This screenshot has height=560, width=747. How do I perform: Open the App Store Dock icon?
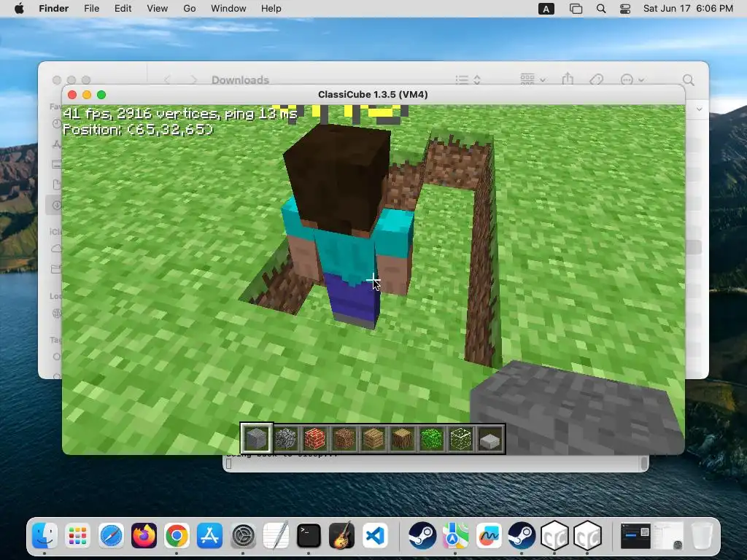pyautogui.click(x=209, y=536)
